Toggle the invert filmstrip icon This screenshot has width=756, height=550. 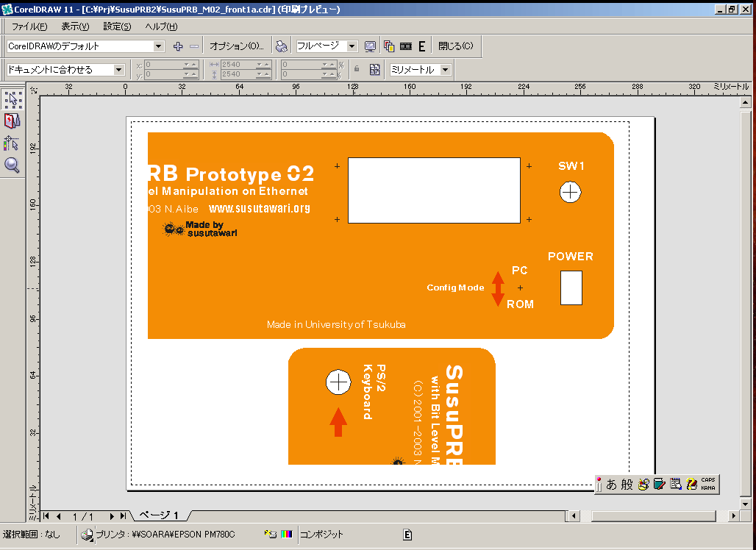tap(406, 46)
